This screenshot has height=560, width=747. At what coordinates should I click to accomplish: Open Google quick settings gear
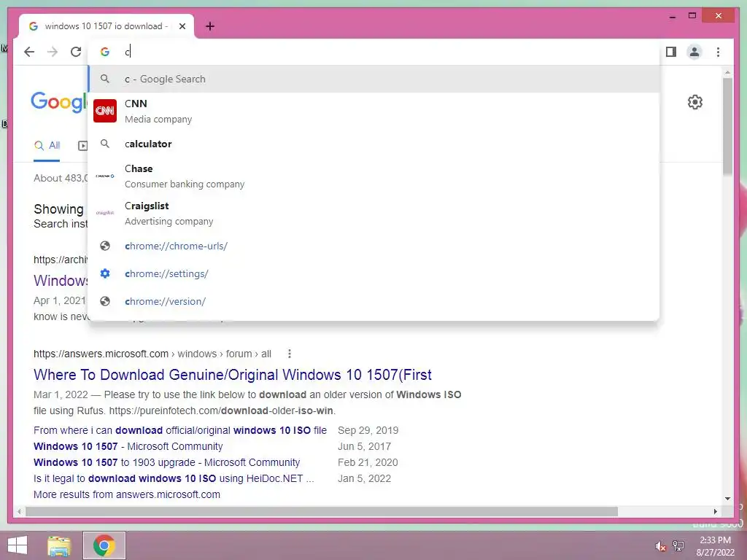695,102
